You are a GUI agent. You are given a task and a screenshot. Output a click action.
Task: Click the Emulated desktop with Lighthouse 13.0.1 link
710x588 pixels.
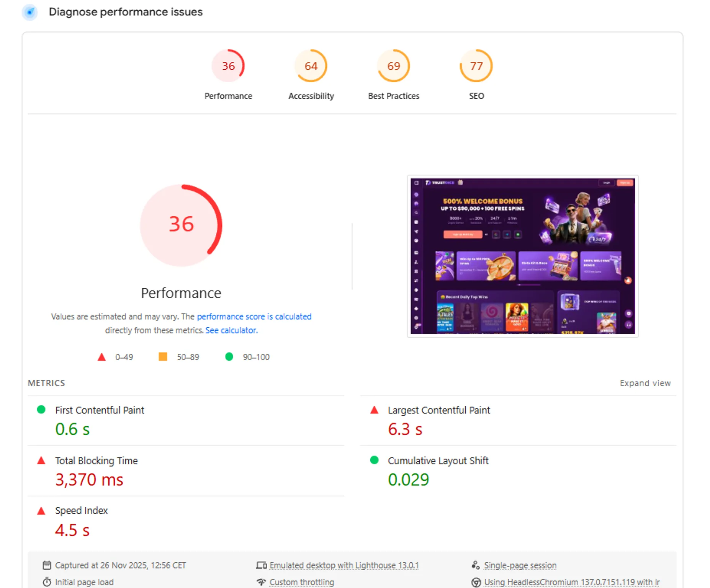[x=344, y=565]
